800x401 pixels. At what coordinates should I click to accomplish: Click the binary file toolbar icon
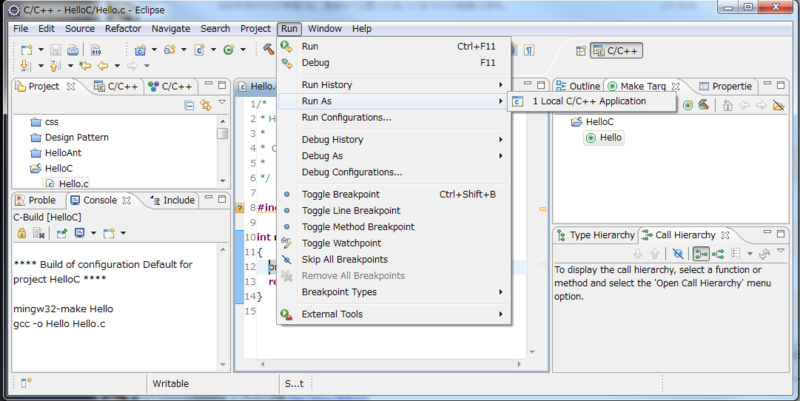tap(96, 50)
